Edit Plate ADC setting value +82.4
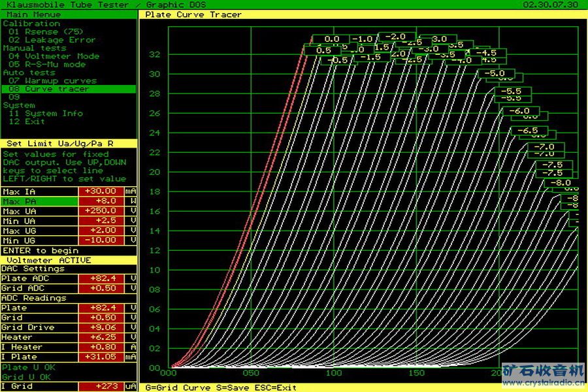The height and width of the screenshot is (392, 588). 101,278
